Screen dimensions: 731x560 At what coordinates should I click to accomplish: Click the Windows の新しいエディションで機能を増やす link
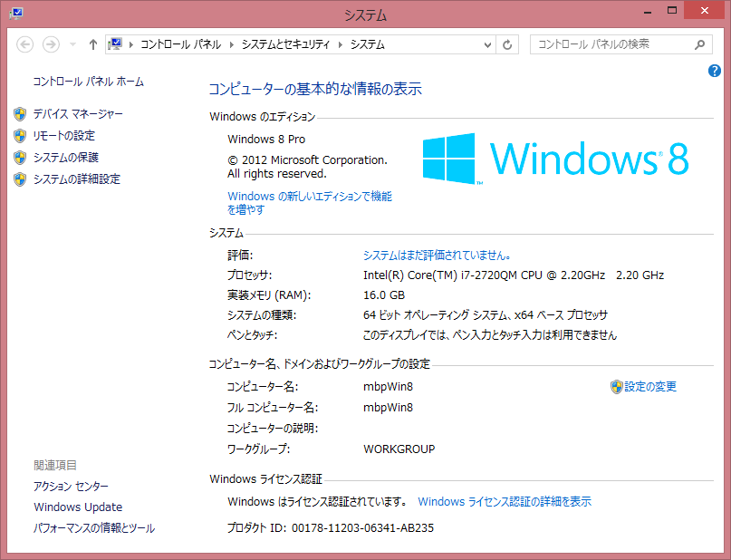(310, 203)
